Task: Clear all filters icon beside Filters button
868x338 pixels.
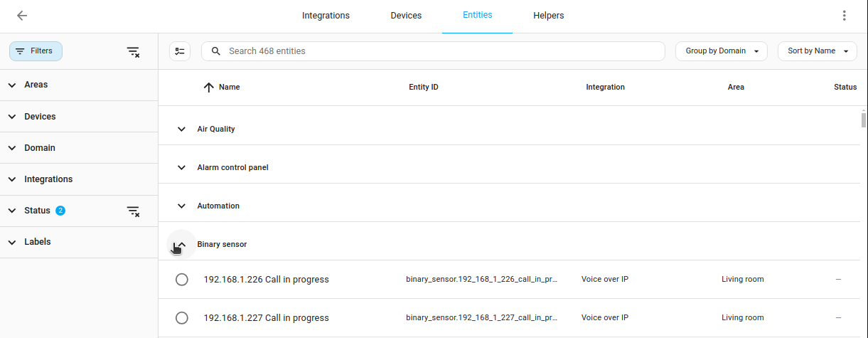Action: pos(133,51)
